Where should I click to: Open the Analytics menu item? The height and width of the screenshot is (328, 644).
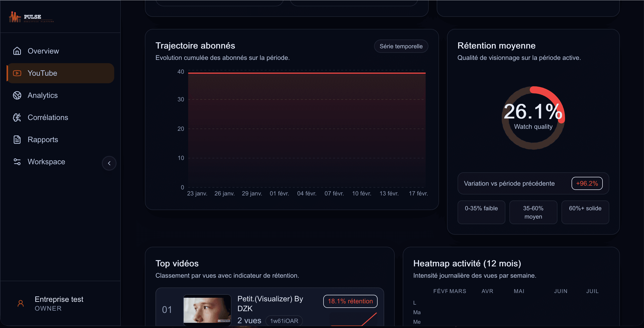[43, 95]
